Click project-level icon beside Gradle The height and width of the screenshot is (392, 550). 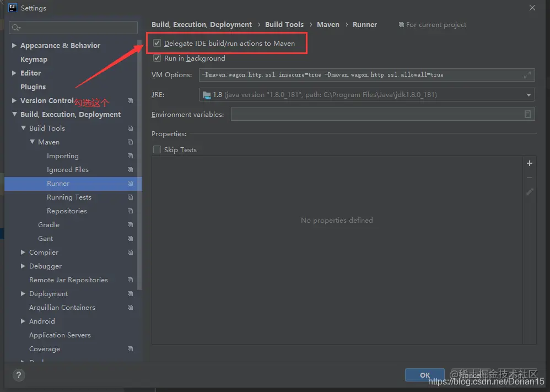[x=131, y=224]
